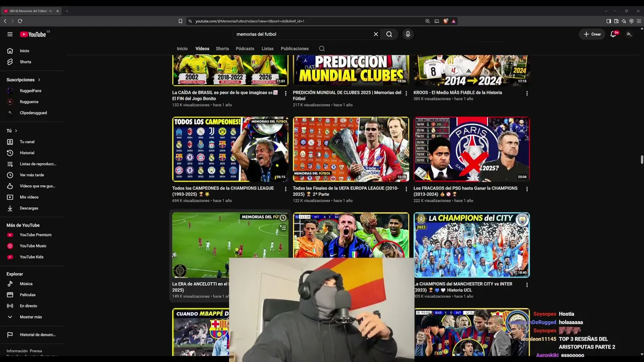
Task: Start voice search with the microphone
Action: point(408,34)
